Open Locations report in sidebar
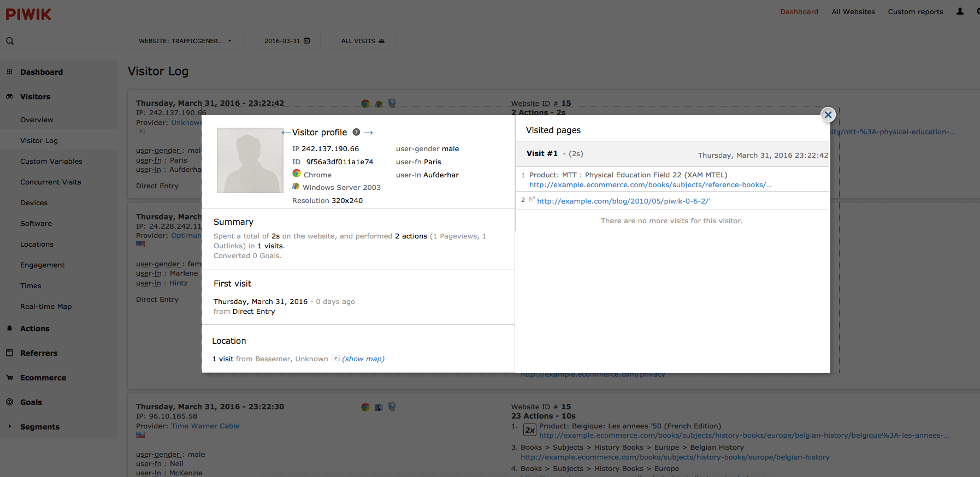This screenshot has width=980, height=477. click(37, 245)
